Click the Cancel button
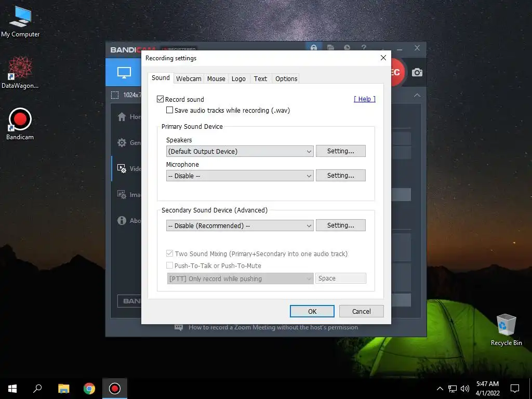Image resolution: width=532 pixels, height=399 pixels. tap(362, 311)
